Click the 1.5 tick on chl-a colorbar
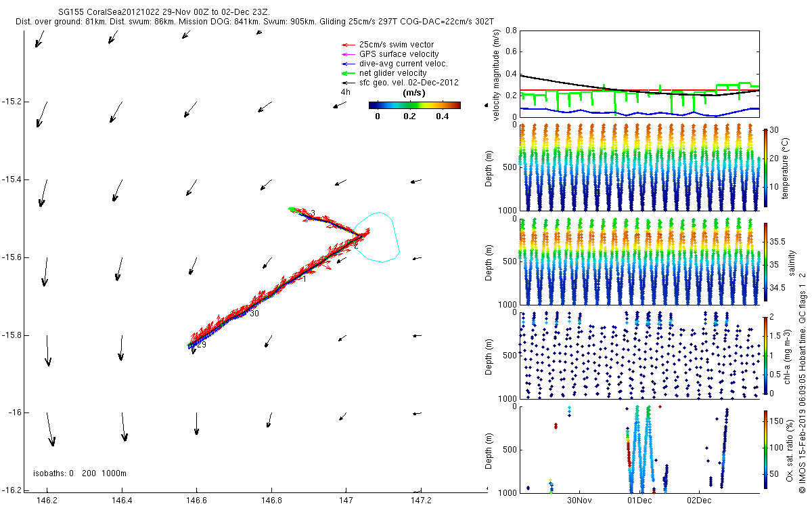812x508 pixels. (x=776, y=335)
